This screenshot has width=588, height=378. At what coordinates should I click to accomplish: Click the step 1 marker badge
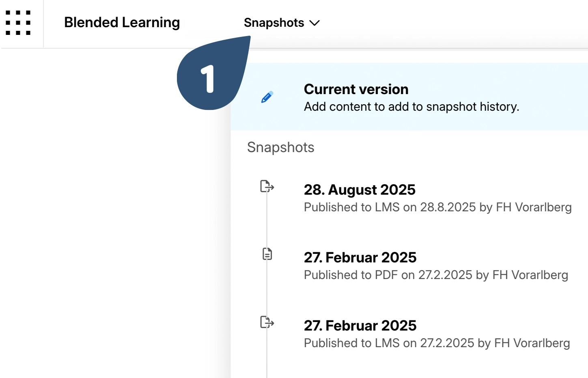[208, 80]
